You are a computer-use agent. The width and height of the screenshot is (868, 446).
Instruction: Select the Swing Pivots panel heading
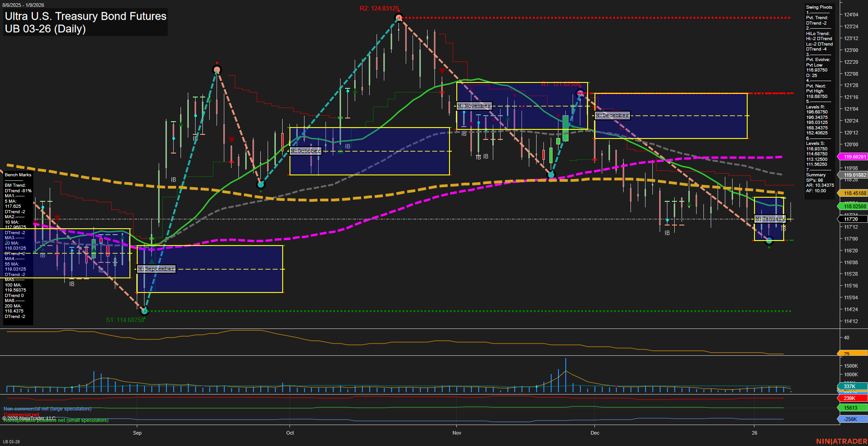819,7
